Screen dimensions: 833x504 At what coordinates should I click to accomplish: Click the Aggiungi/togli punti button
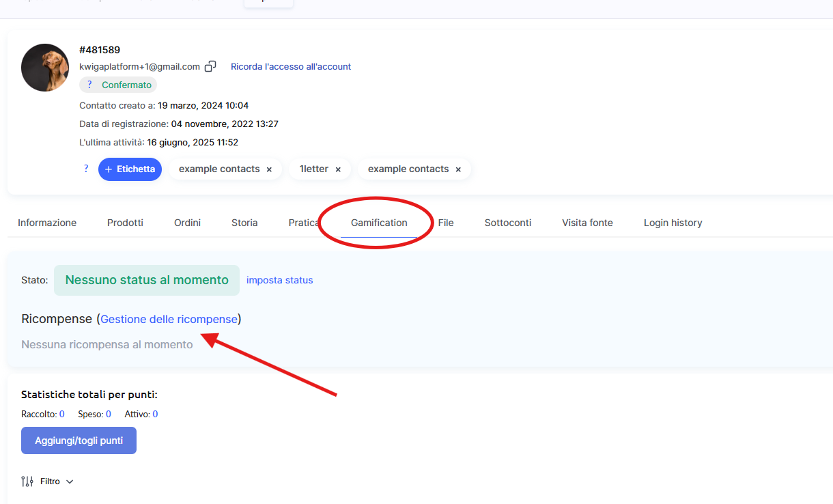click(x=79, y=440)
